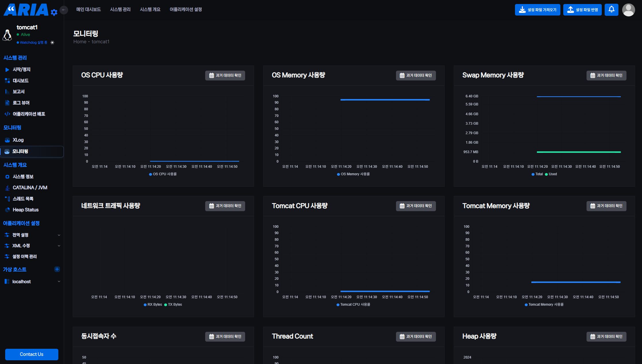Open XLog from the sidebar
Screen dimensions: 642x364
18,140
